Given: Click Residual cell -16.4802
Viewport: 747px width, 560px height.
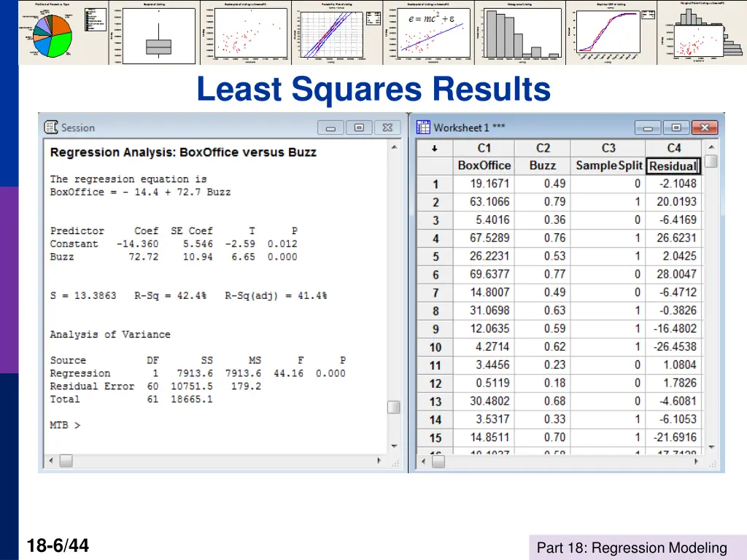Looking at the screenshot, I should (673, 329).
